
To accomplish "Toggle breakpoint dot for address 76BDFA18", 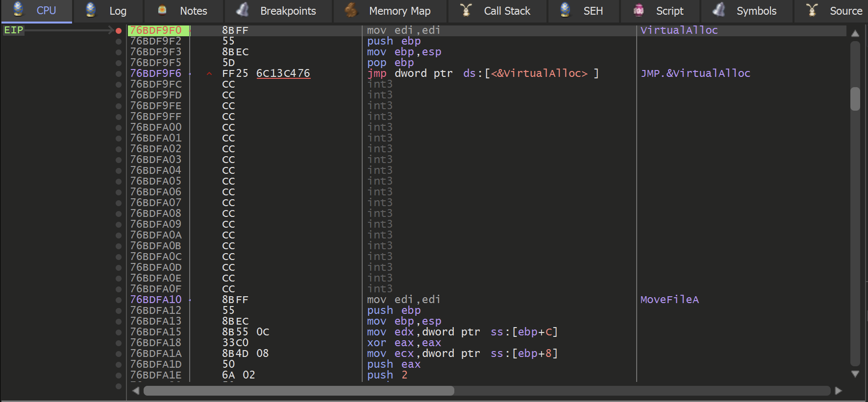I will click(119, 343).
